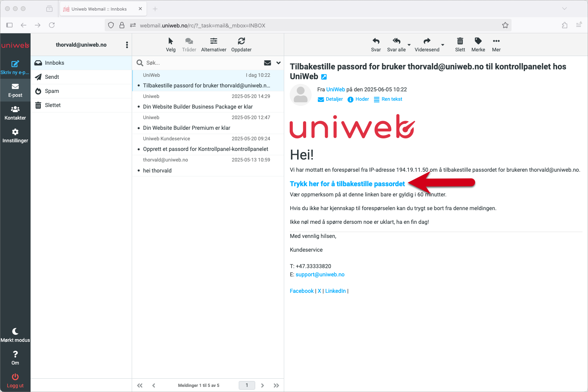Open Innstillinger settings gear
Viewport: 588px width, 392px height.
[x=15, y=136]
